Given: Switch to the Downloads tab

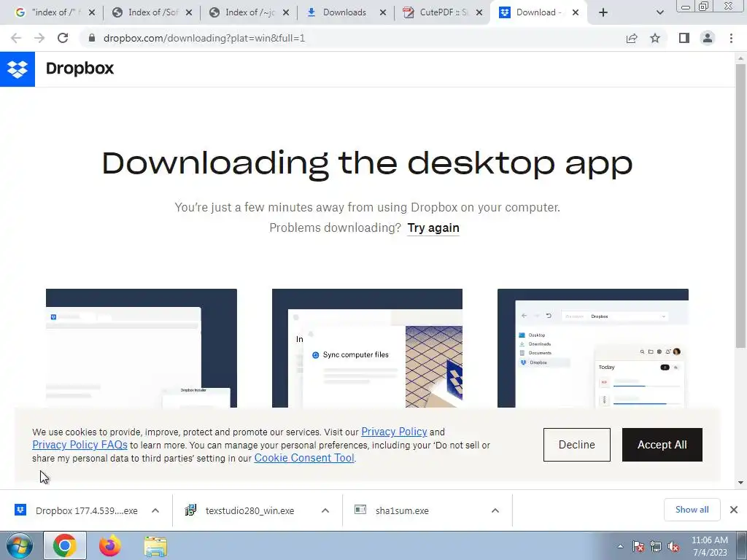Looking at the screenshot, I should (344, 12).
